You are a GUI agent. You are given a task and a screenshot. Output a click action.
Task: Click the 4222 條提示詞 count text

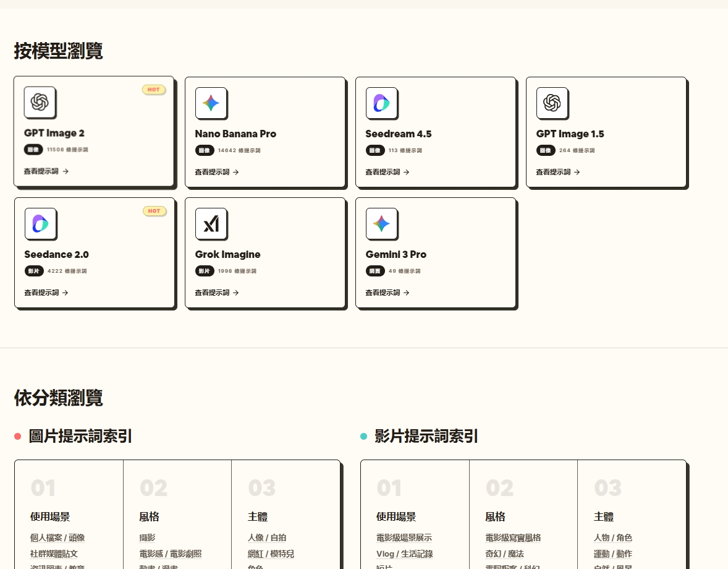67,272
